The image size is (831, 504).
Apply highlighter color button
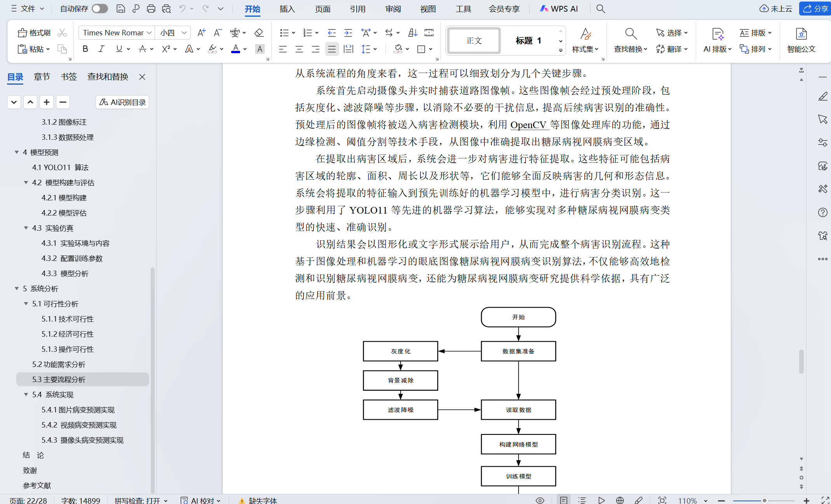tap(213, 49)
